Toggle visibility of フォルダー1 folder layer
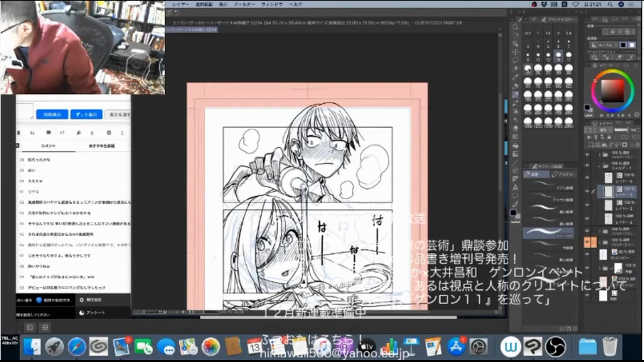Image resolution: width=644 pixels, height=362 pixels. click(588, 166)
